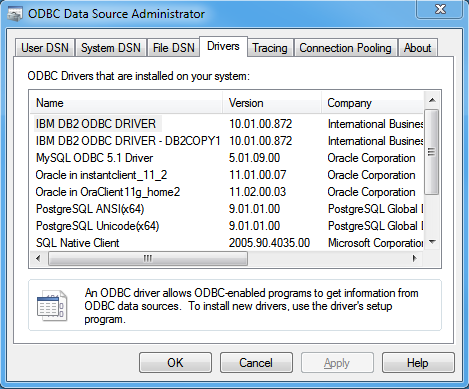Go to the File DSN tab
The image size is (469, 389).
tap(173, 48)
